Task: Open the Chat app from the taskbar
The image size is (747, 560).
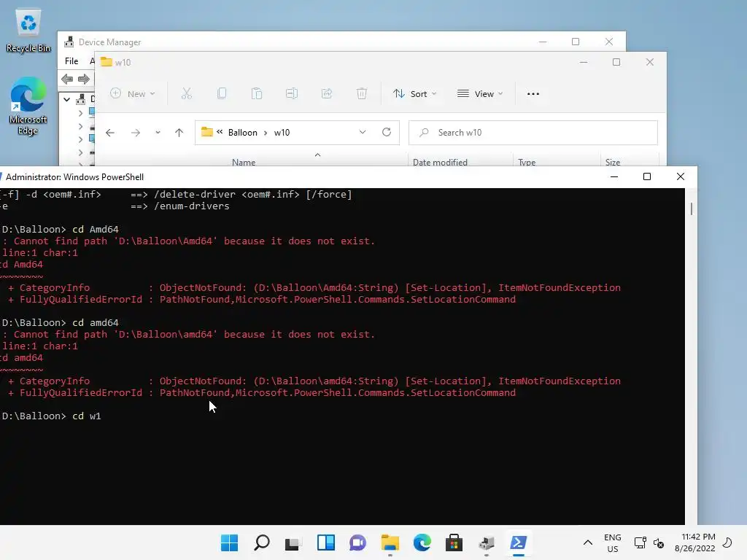Action: pos(357,542)
